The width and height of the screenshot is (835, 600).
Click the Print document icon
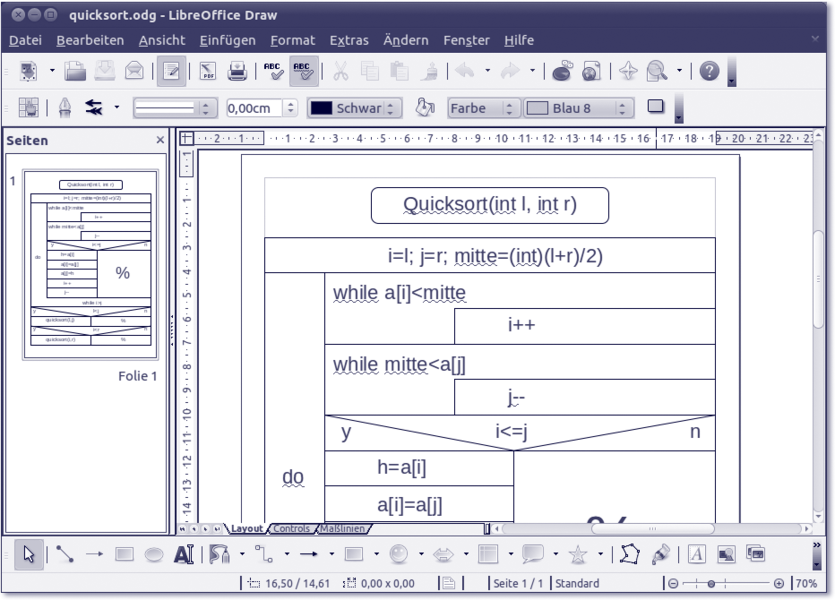pos(238,72)
